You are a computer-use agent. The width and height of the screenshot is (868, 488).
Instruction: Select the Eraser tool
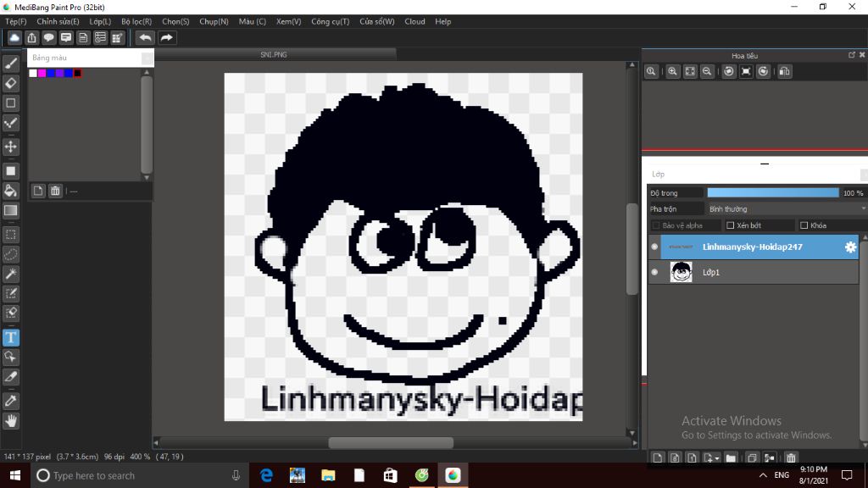coord(10,84)
